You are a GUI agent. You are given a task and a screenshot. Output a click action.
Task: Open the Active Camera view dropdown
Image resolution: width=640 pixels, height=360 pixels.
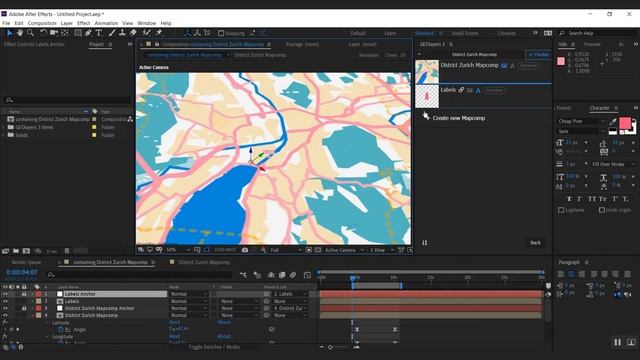pyautogui.click(x=344, y=250)
